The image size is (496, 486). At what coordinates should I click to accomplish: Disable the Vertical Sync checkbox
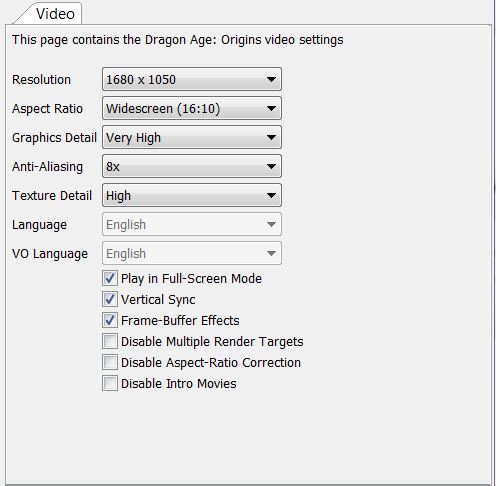pos(110,299)
